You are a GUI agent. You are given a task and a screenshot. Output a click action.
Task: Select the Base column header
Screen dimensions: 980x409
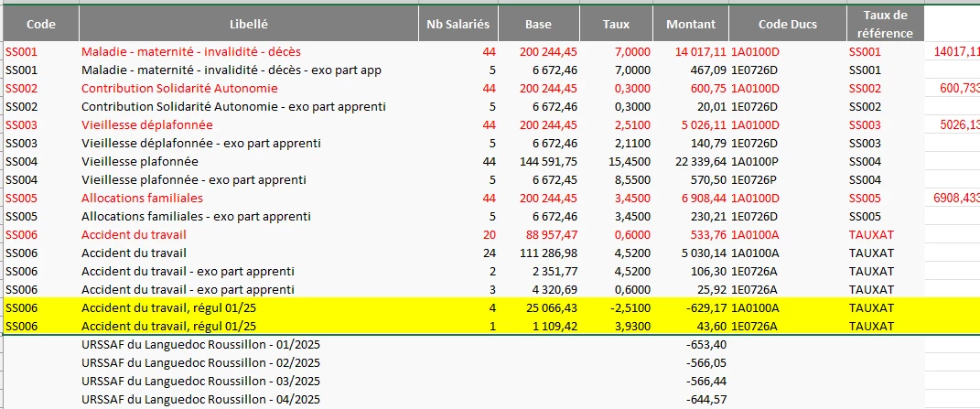[x=539, y=24]
